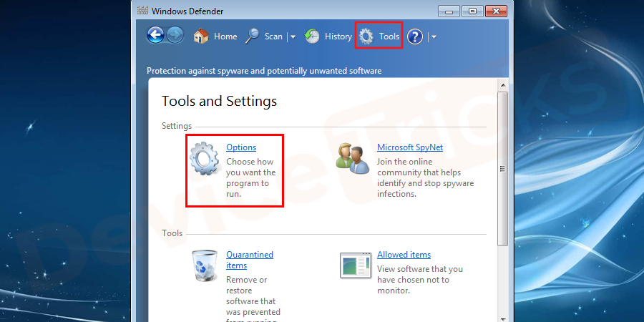
Task: Click the scrollbar up arrow
Action: point(503,85)
